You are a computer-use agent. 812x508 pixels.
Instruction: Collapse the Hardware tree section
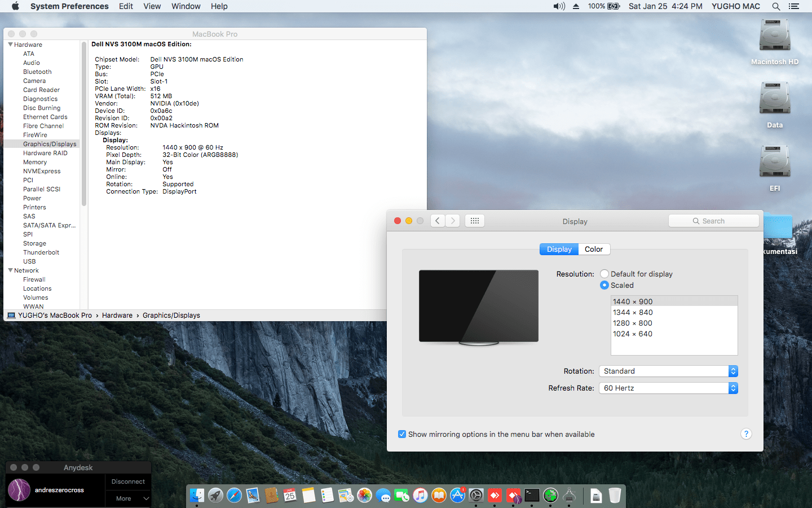click(x=10, y=44)
